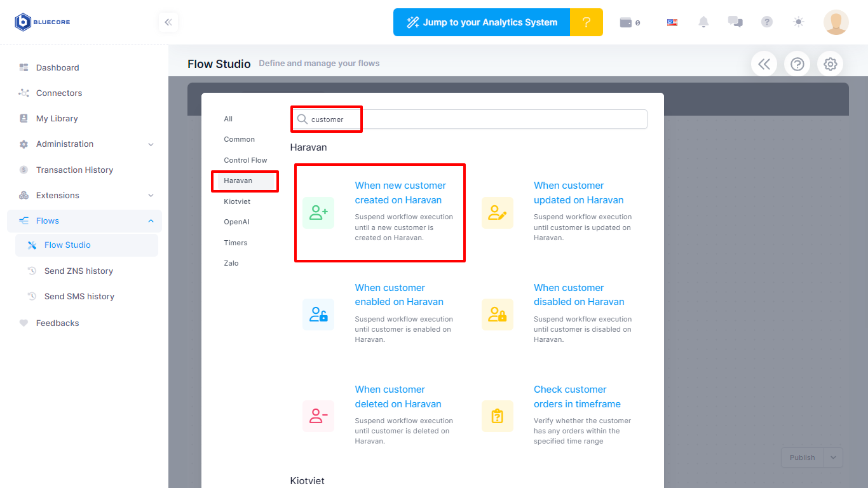868x488 pixels.
Task: Open the Publish dropdown arrow
Action: coord(834,457)
